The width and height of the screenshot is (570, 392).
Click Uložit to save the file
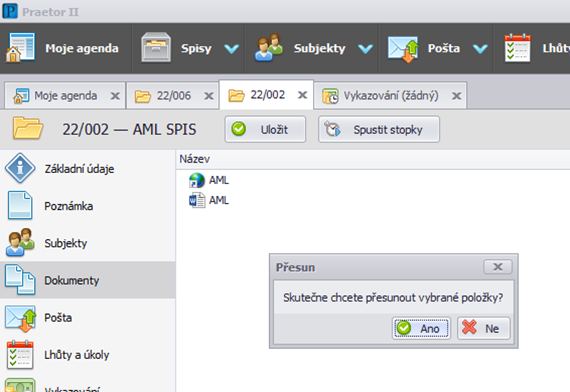[x=265, y=129]
